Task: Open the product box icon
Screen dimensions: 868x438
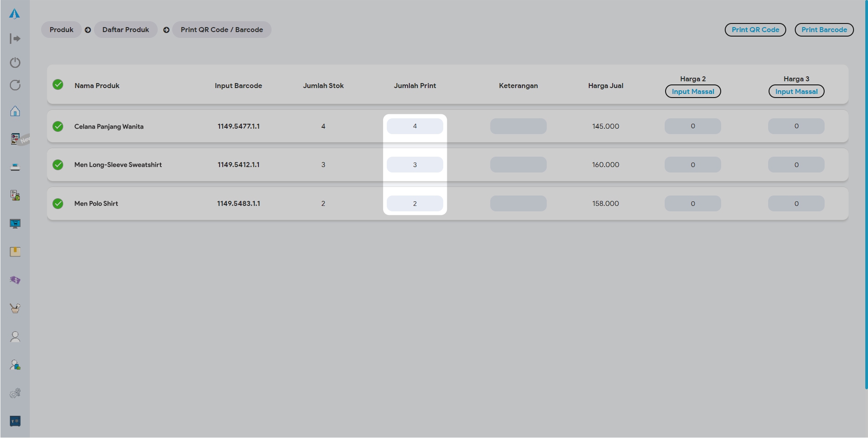Action: (15, 252)
